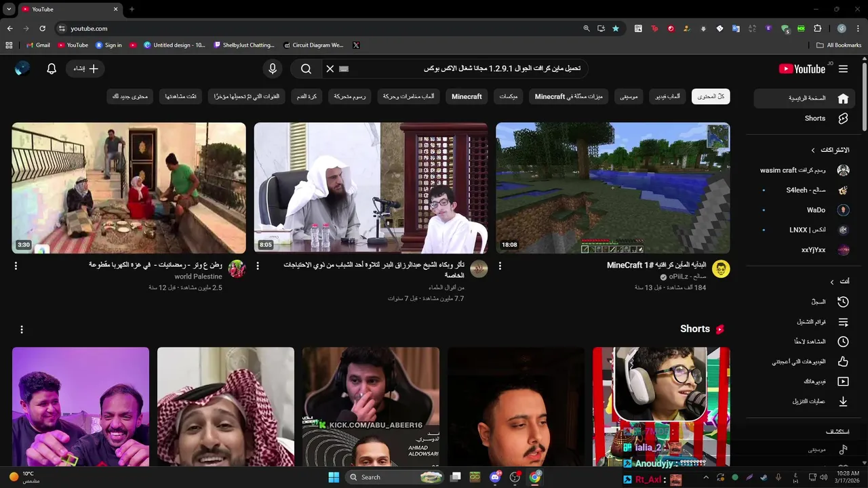Open the KICK.COM/ABU_ABEER16 short
This screenshot has width=868, height=488.
[x=371, y=407]
